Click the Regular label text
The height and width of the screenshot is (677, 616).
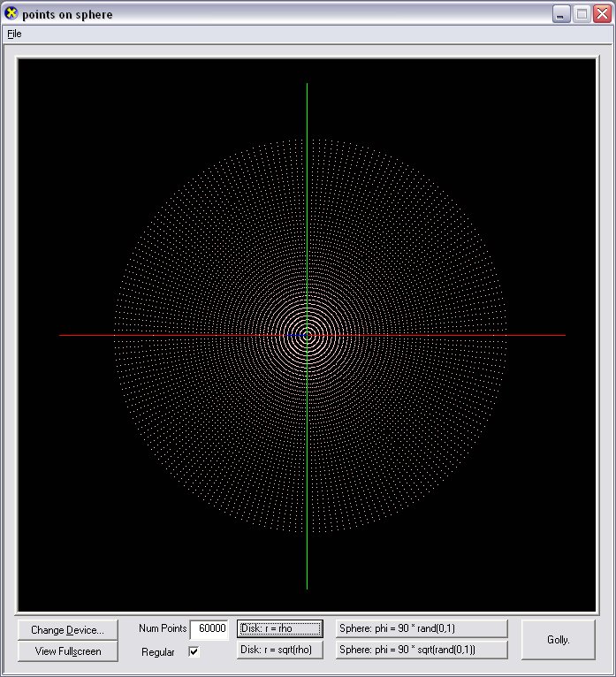(158, 652)
